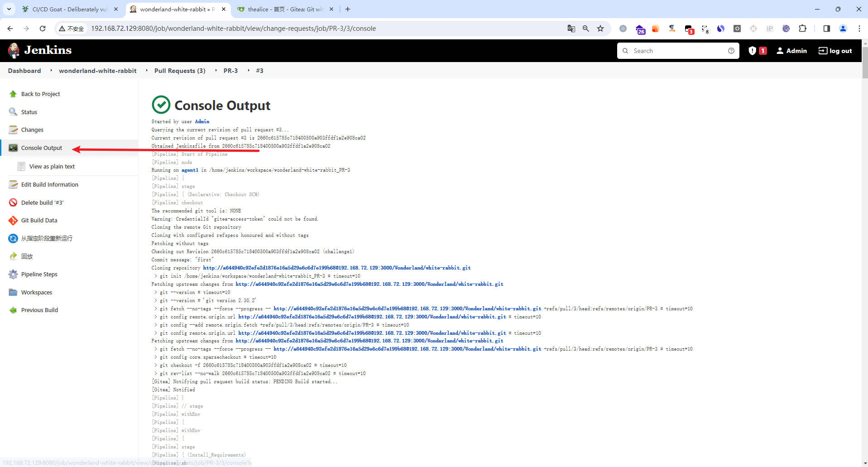The width and height of the screenshot is (868, 467).
Task: Expand the Pull Requests (3) breadcrumb chevron
Action: (x=216, y=71)
